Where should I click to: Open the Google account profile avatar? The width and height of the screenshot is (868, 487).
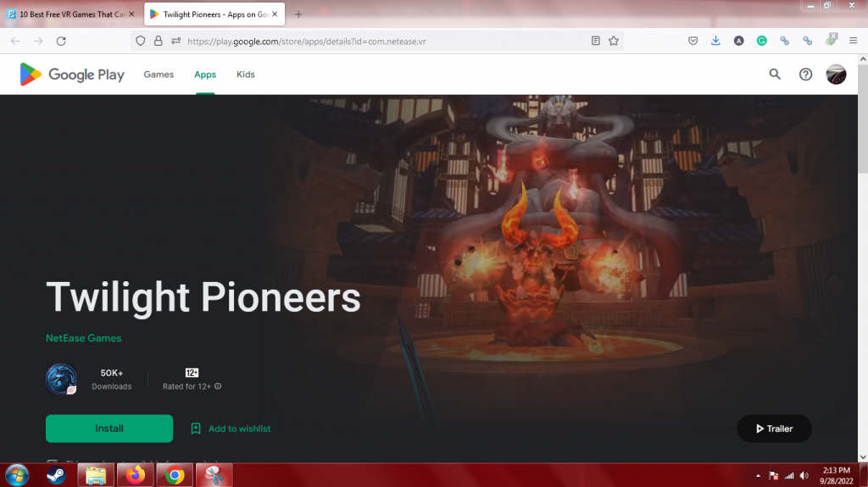point(836,75)
